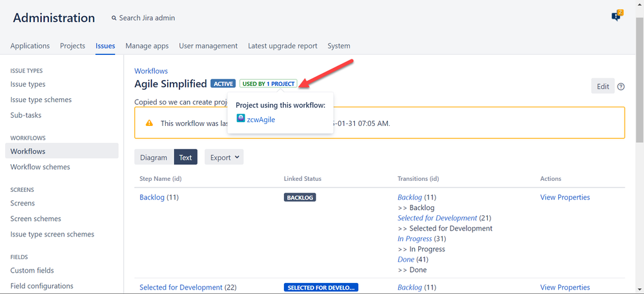Open Issue type schemes in sidebar
Image resolution: width=644 pixels, height=294 pixels.
pyautogui.click(x=41, y=100)
